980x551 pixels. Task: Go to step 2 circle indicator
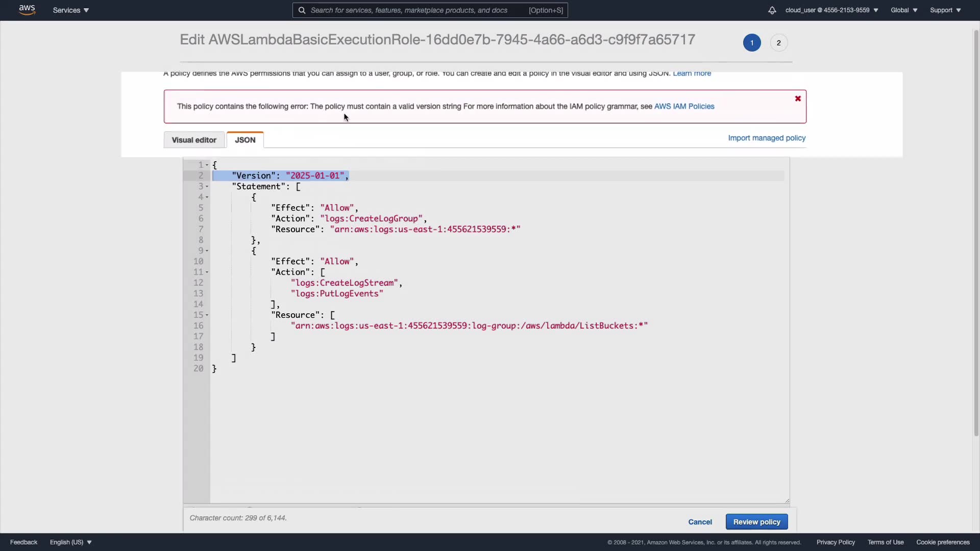[x=778, y=43]
